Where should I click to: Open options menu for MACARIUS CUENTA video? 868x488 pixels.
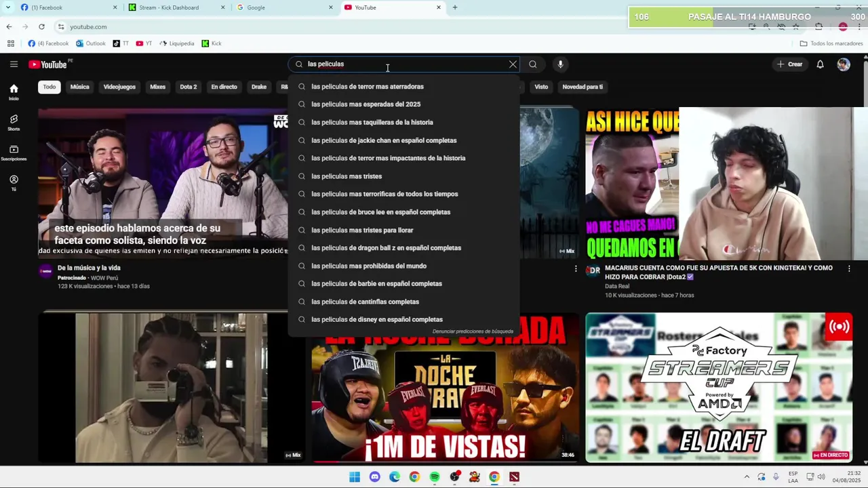point(849,269)
